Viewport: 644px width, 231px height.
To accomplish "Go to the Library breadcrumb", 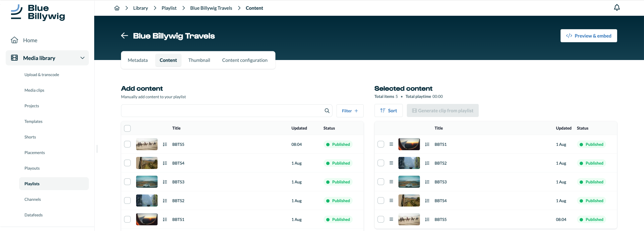I will [x=140, y=8].
